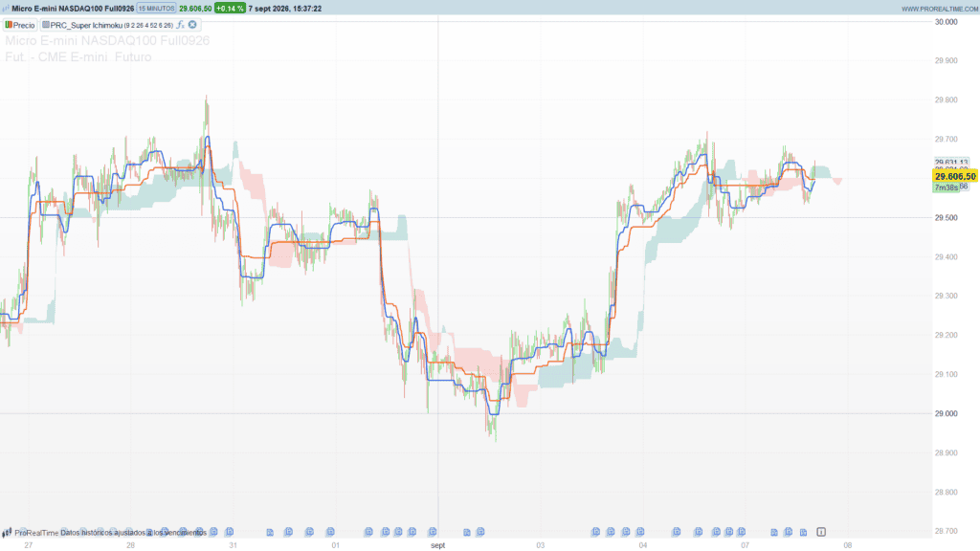The height and width of the screenshot is (551, 980).
Task: Click the green +0.14 % change badge
Action: [230, 9]
